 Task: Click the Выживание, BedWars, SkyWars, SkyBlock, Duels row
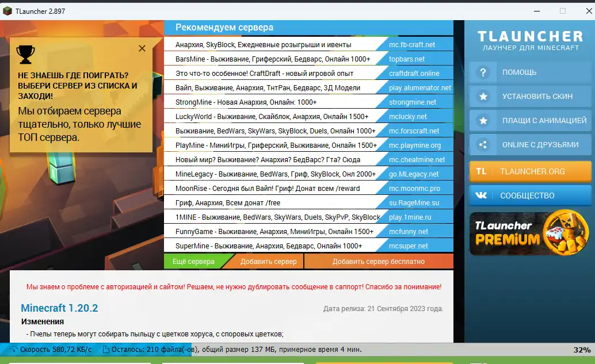pos(276,131)
